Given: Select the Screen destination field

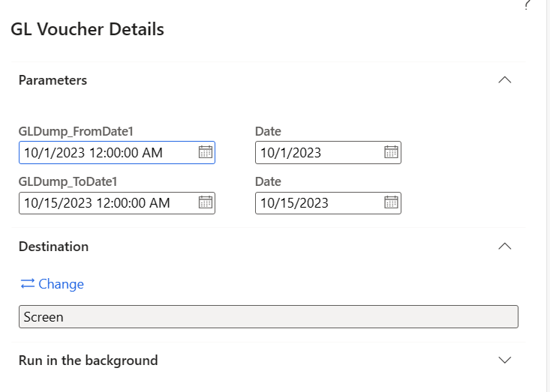Looking at the screenshot, I should (268, 316).
